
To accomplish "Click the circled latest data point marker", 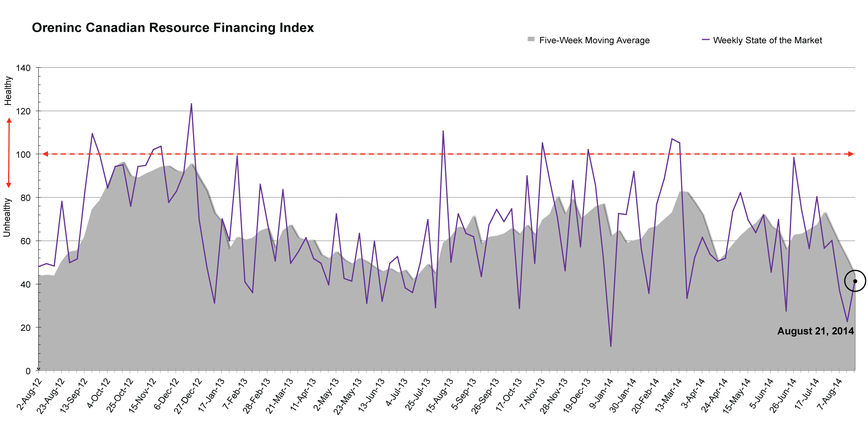I will (x=855, y=281).
